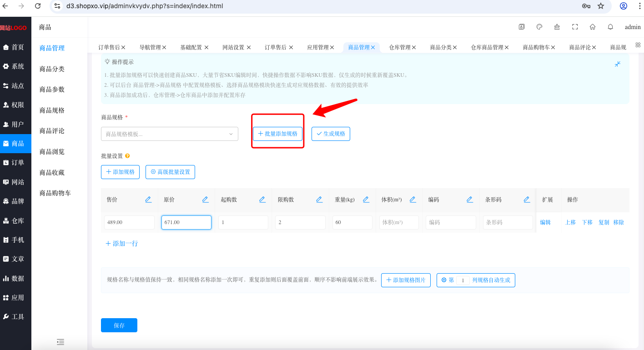Click the edit pencil beside 重量(kg) column
This screenshot has width=644, height=350.
click(366, 200)
